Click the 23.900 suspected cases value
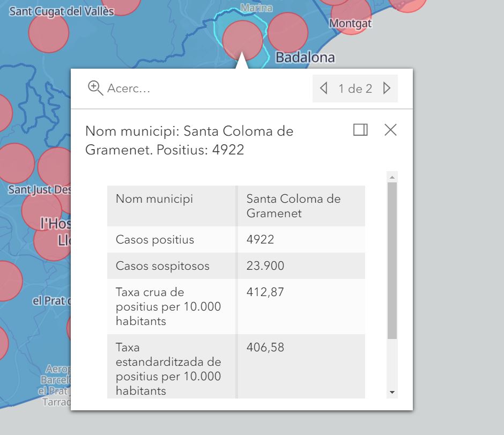The height and width of the screenshot is (435, 504). click(x=265, y=266)
